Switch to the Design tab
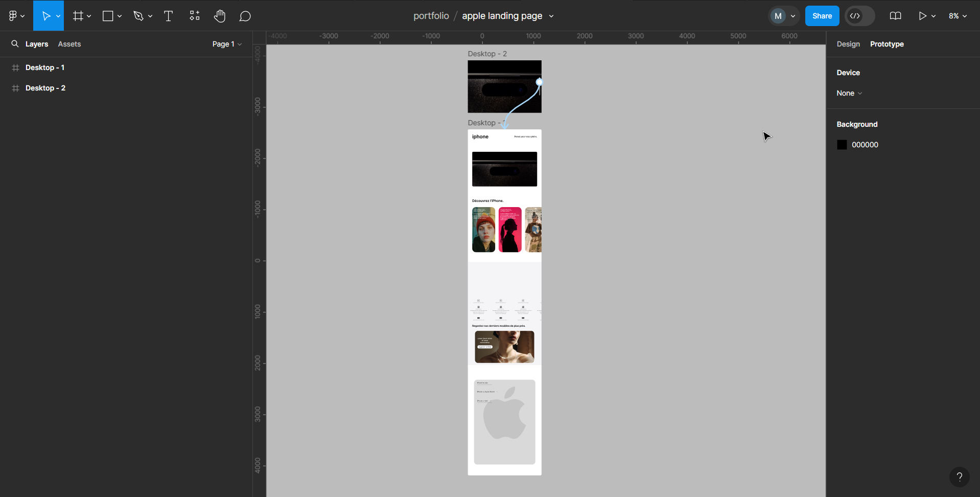 848,44
